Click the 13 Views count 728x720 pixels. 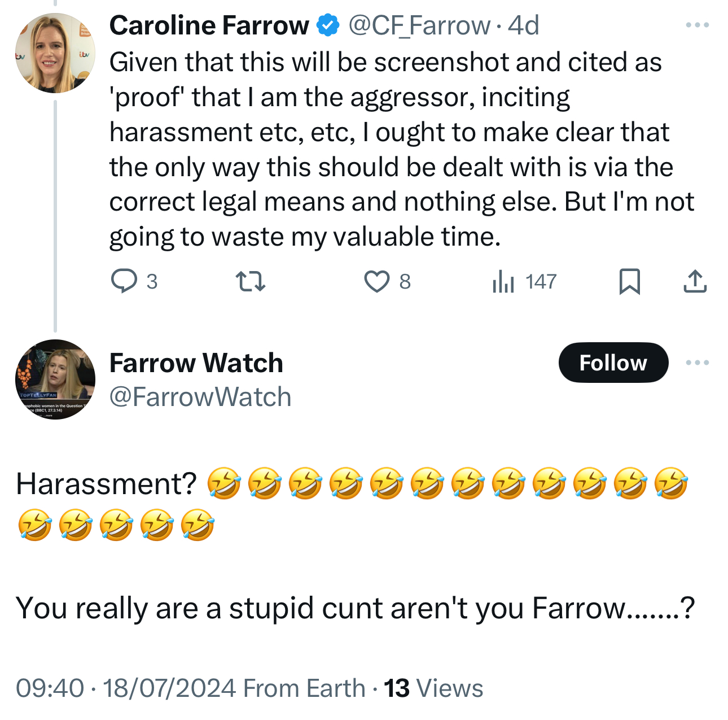(x=433, y=688)
